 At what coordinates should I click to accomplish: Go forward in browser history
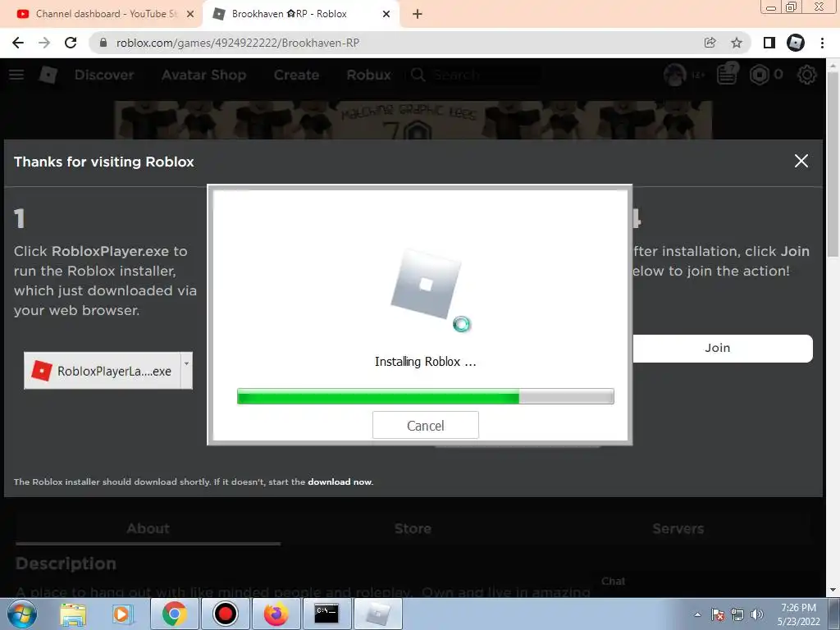click(44, 43)
